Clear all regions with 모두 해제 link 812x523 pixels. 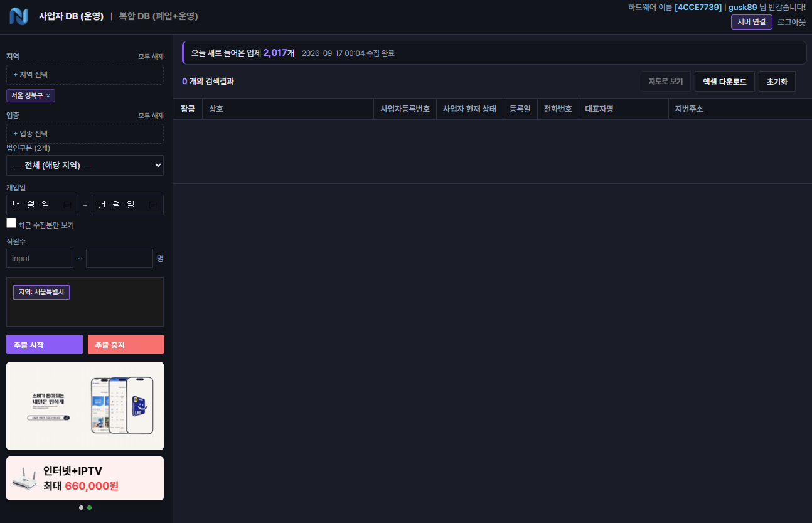click(151, 57)
